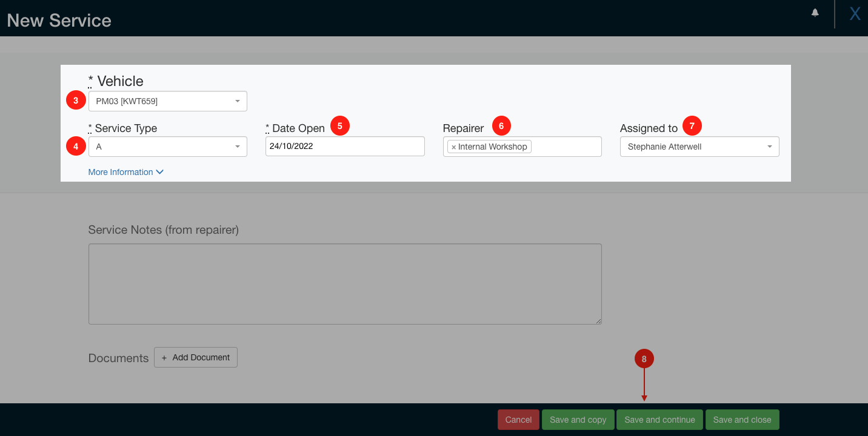Click the Cancel button
Screen dimensions: 868x436
pos(518,420)
